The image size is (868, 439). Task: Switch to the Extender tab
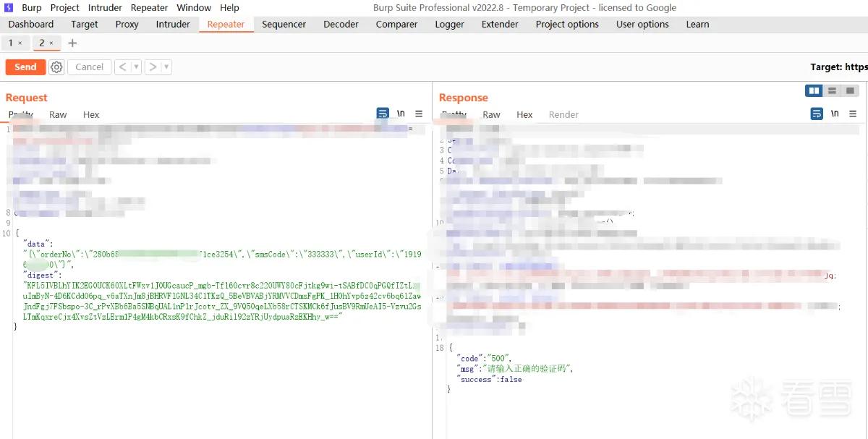pyautogui.click(x=500, y=25)
